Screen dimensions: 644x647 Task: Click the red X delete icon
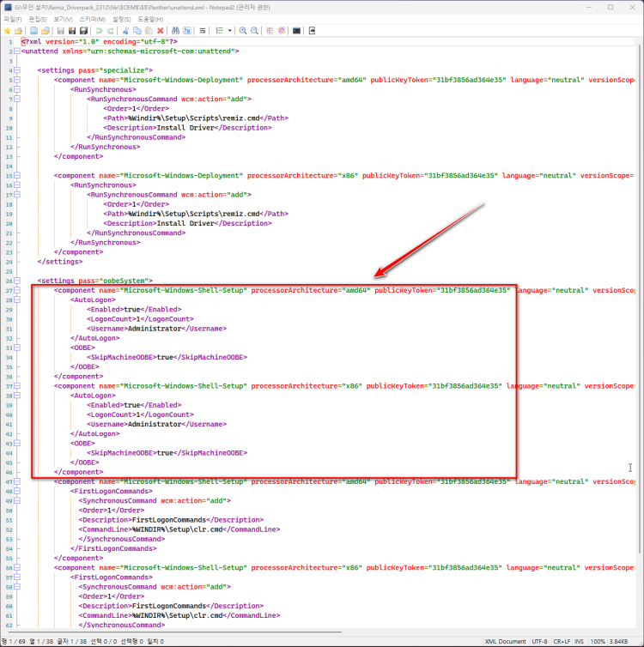pyautogui.click(x=160, y=31)
